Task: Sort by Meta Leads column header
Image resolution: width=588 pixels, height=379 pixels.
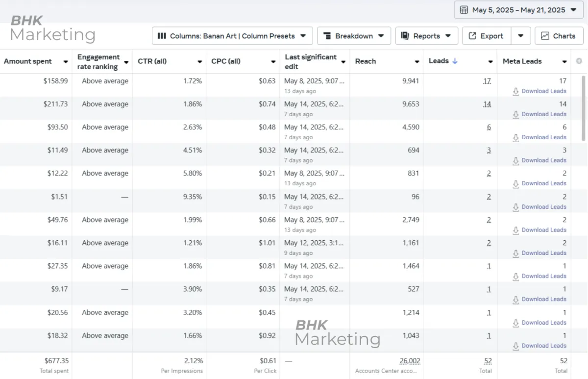Action: coord(522,61)
